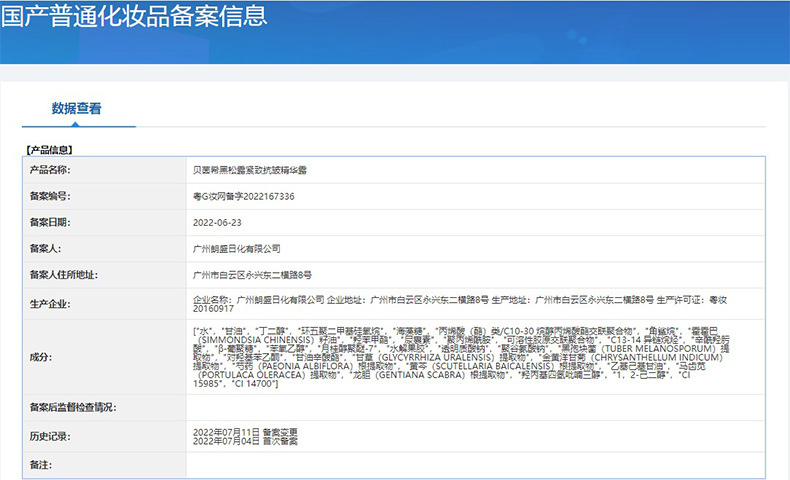Click the 备案后监督检查情况 row label
Screen dimensions: 790x480
(x=73, y=407)
